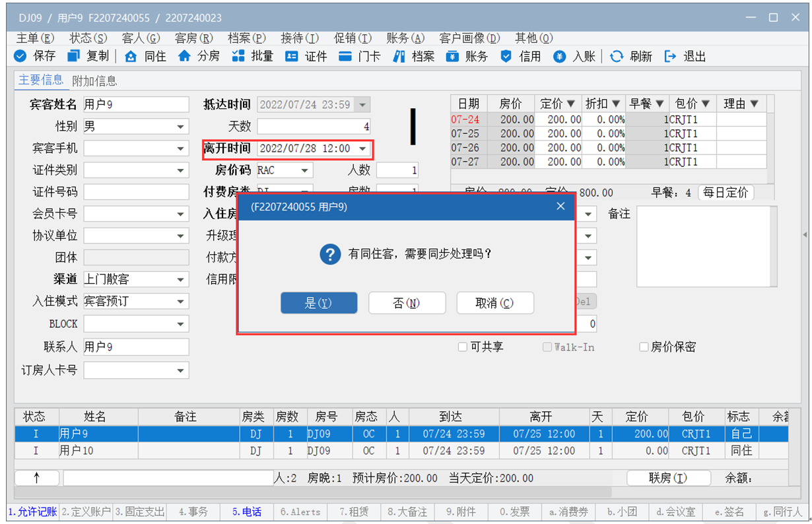This screenshot has width=812, height=524.
Task: Click the 复制 copy toolbar icon
Action: click(74, 56)
